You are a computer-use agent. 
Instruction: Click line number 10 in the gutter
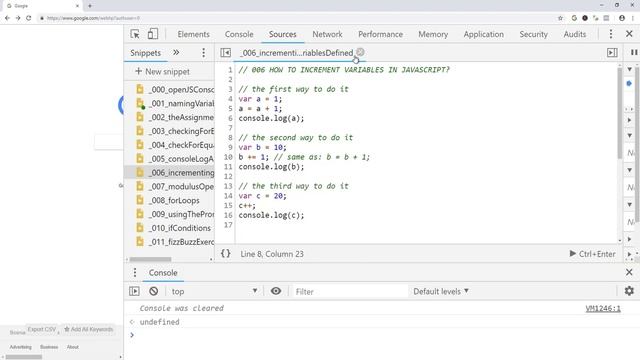(x=228, y=157)
